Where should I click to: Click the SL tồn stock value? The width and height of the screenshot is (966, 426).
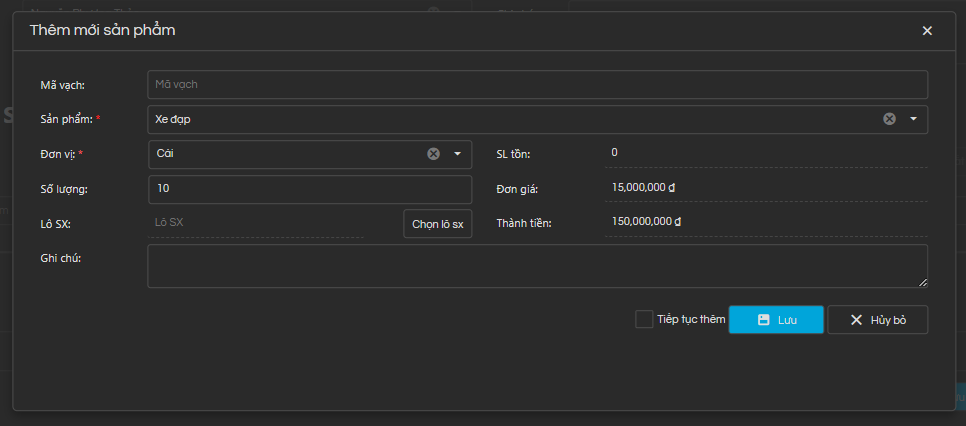pyautogui.click(x=615, y=153)
